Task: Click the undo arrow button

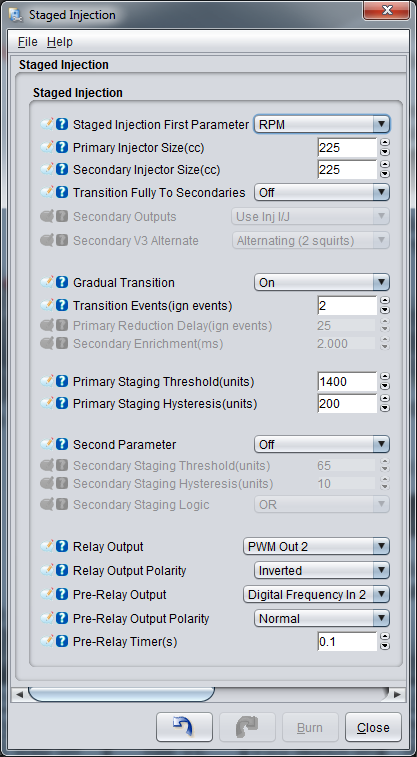Action: [184, 727]
